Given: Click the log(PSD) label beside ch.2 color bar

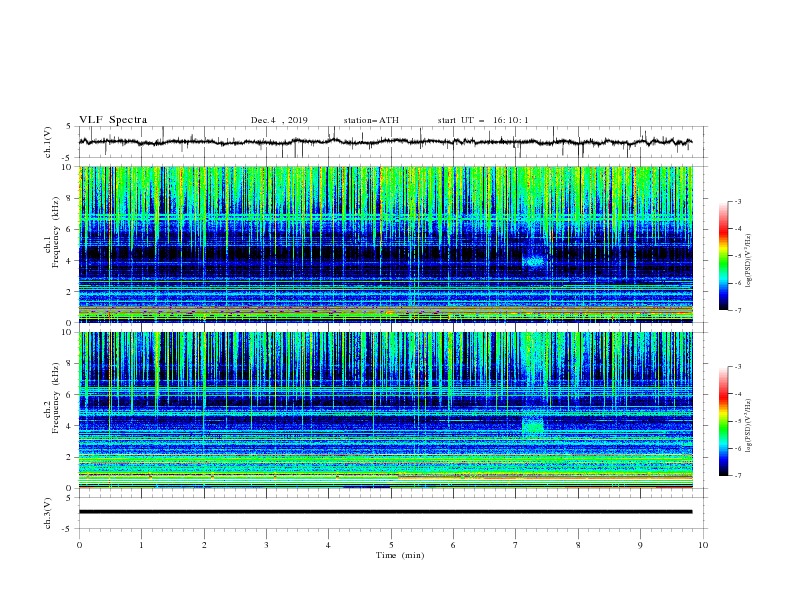Looking at the screenshot, I should pos(749,426).
